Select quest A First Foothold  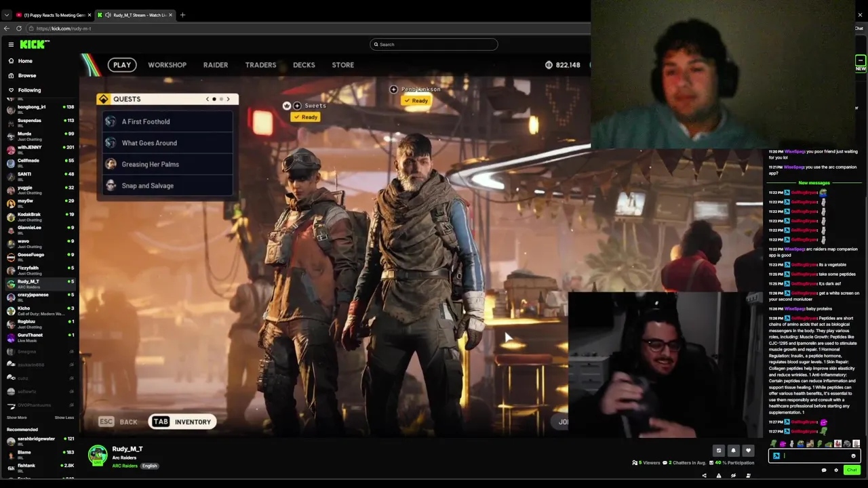(167, 121)
